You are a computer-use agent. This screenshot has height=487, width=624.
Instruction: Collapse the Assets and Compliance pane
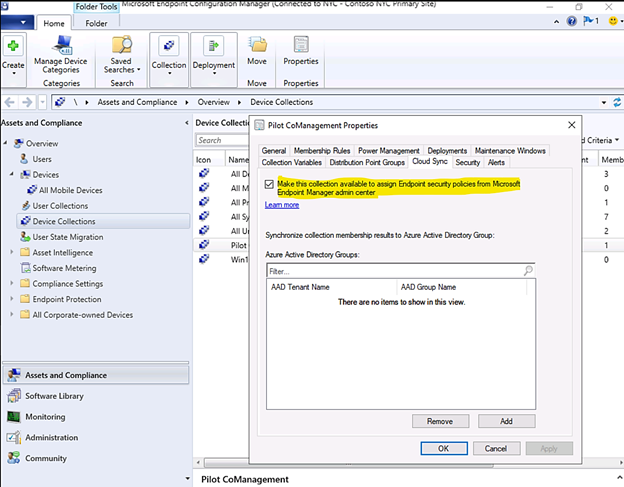tap(187, 123)
